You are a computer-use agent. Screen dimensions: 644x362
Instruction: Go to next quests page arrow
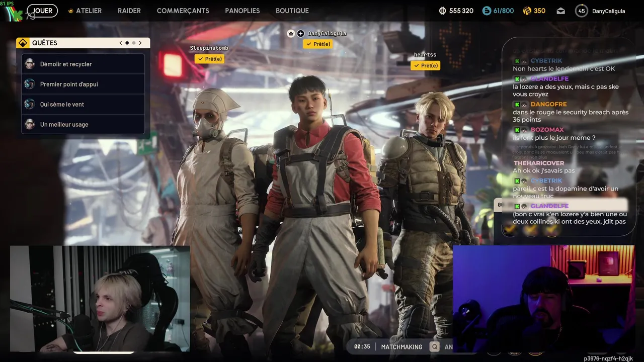pos(140,43)
